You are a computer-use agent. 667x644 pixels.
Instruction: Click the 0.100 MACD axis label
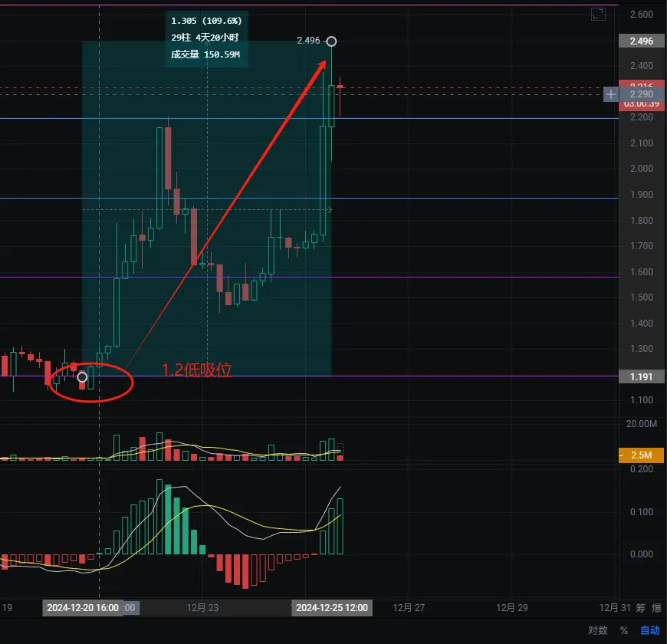point(642,511)
